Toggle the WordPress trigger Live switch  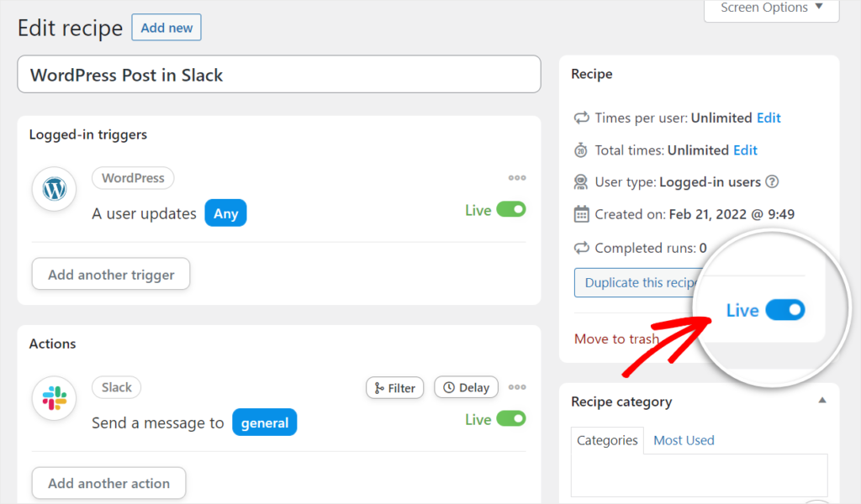tap(510, 209)
